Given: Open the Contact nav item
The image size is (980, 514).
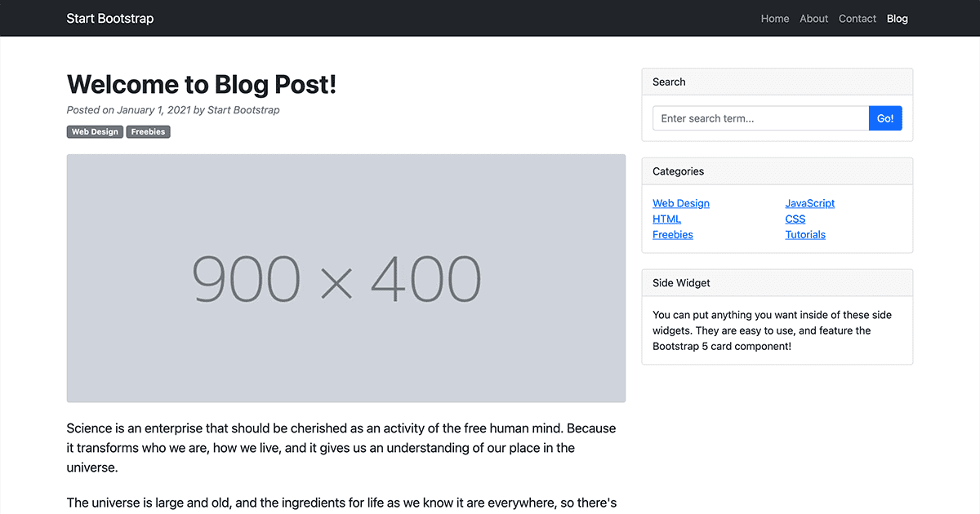Looking at the screenshot, I should point(857,18).
